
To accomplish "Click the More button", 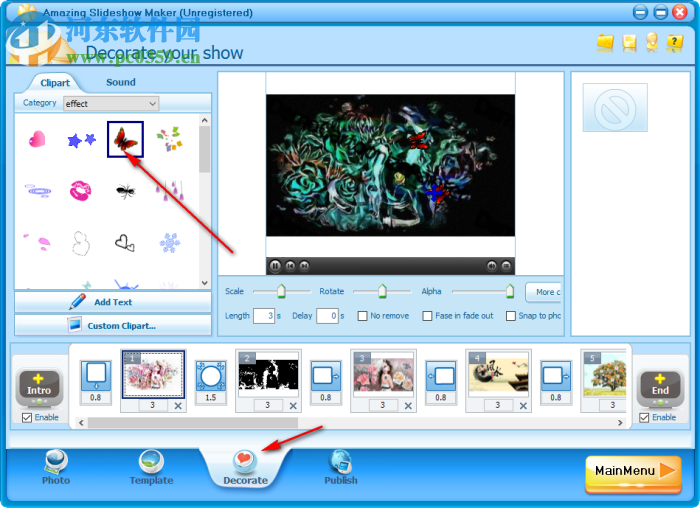I will pos(543,292).
